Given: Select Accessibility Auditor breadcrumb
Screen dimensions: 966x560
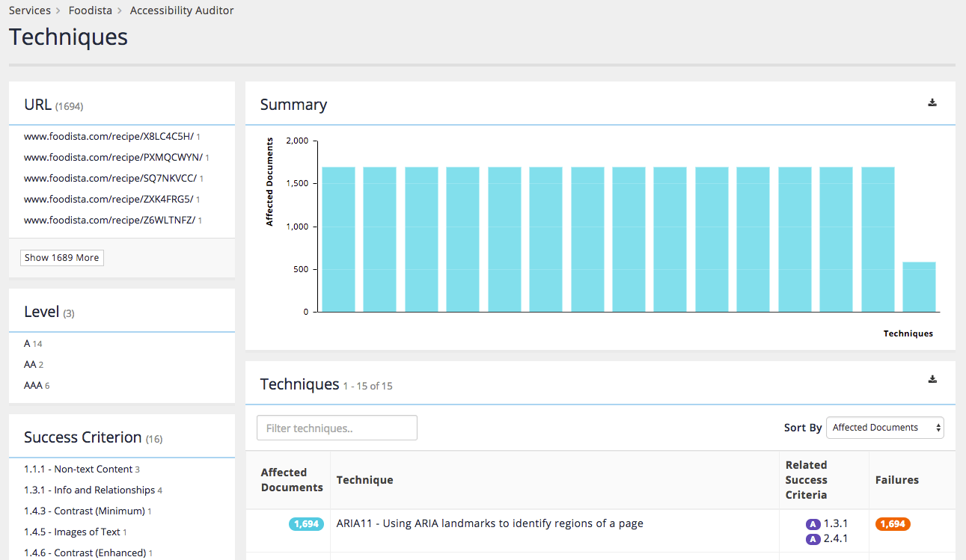Looking at the screenshot, I should pos(182,10).
